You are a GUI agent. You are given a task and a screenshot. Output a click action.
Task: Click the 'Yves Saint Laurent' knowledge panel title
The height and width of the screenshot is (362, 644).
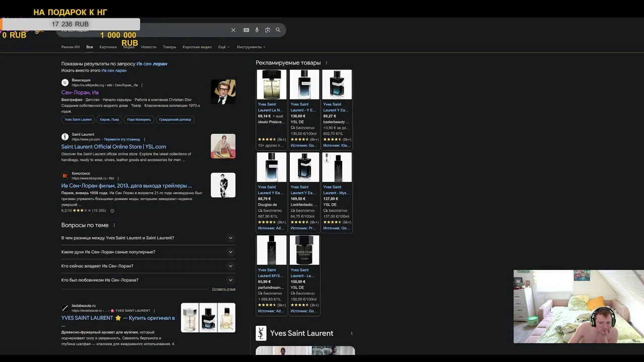[301, 333]
